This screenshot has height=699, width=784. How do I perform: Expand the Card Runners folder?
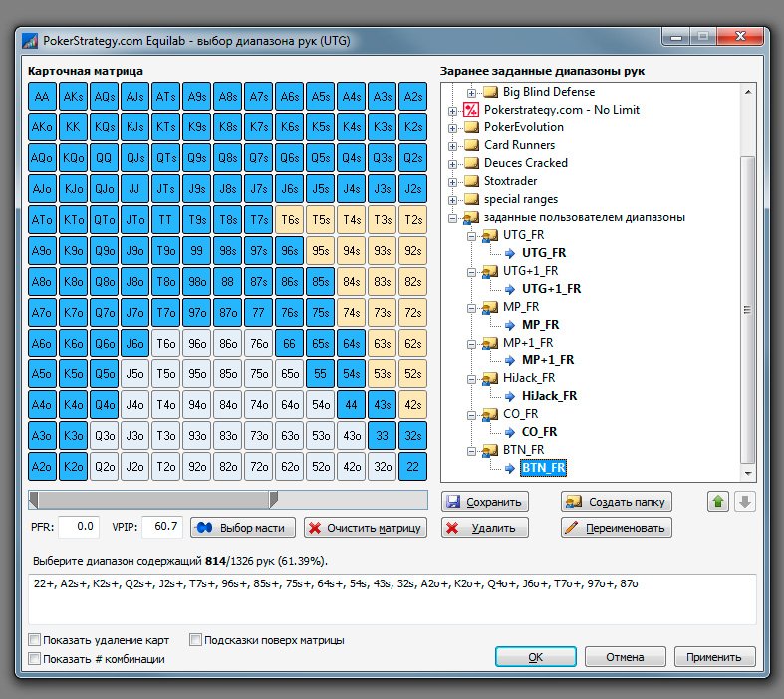pos(452,146)
